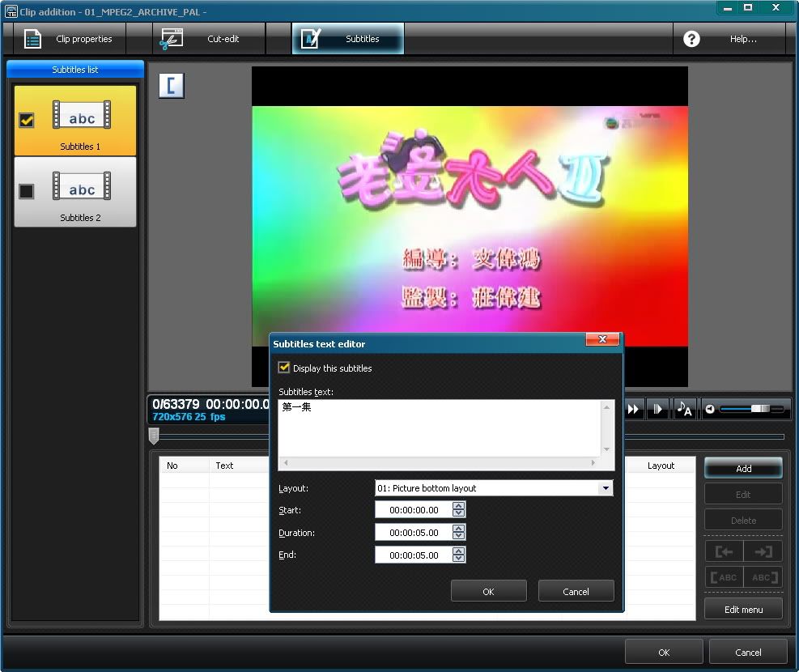Click the Duration time spinner arrows

(459, 533)
